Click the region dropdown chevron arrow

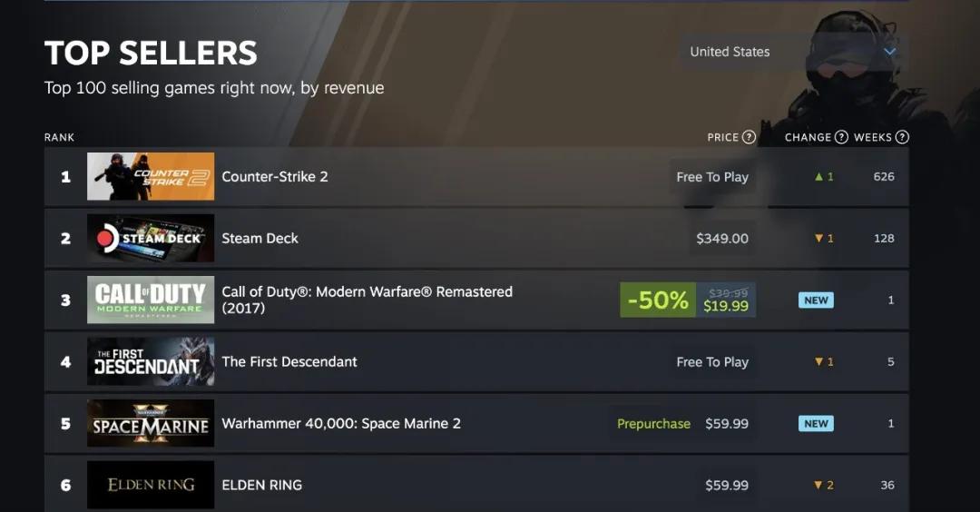889,52
